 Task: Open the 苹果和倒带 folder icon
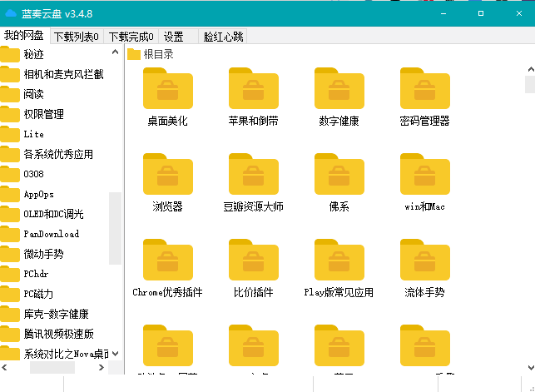click(254, 88)
